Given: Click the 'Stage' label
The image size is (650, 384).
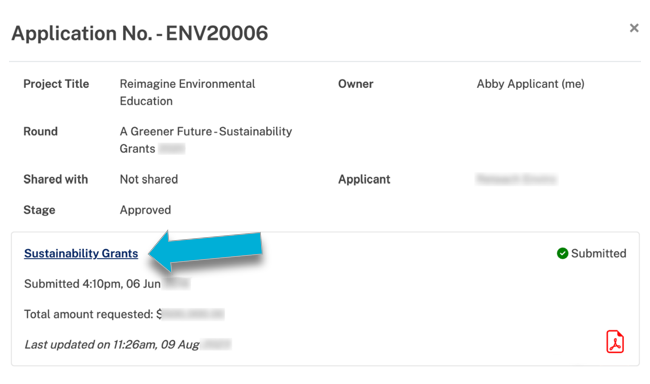Looking at the screenshot, I should 39,210.
